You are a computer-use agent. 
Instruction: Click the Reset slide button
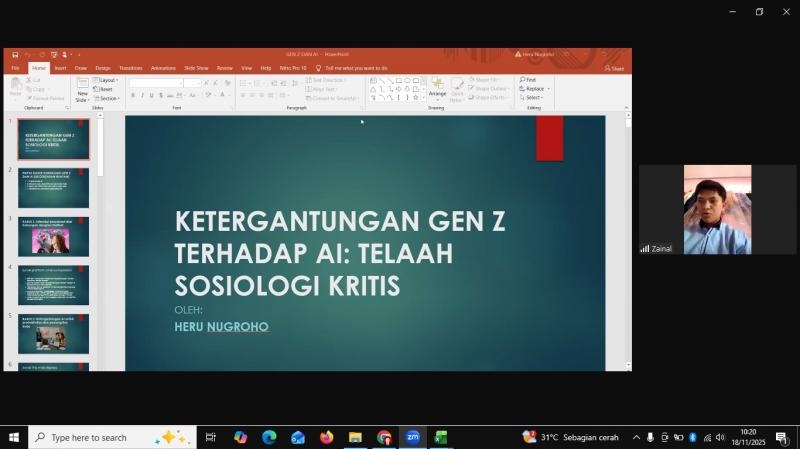click(105, 89)
